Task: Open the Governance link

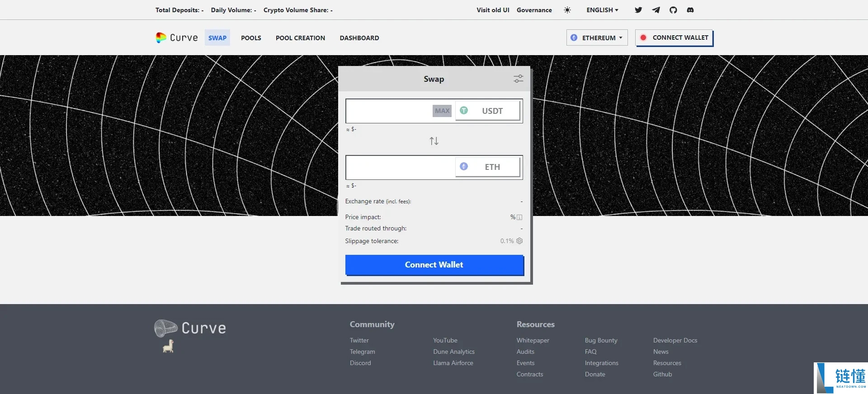Action: tap(534, 10)
